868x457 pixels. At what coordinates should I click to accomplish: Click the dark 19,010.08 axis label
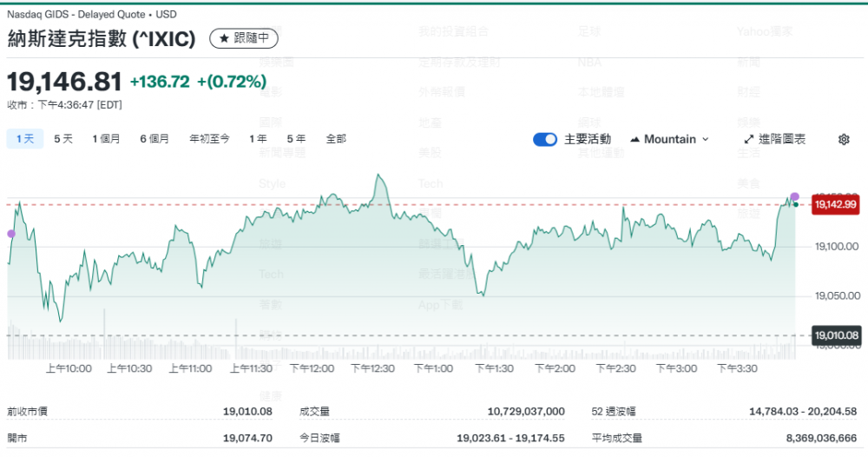[835, 334]
